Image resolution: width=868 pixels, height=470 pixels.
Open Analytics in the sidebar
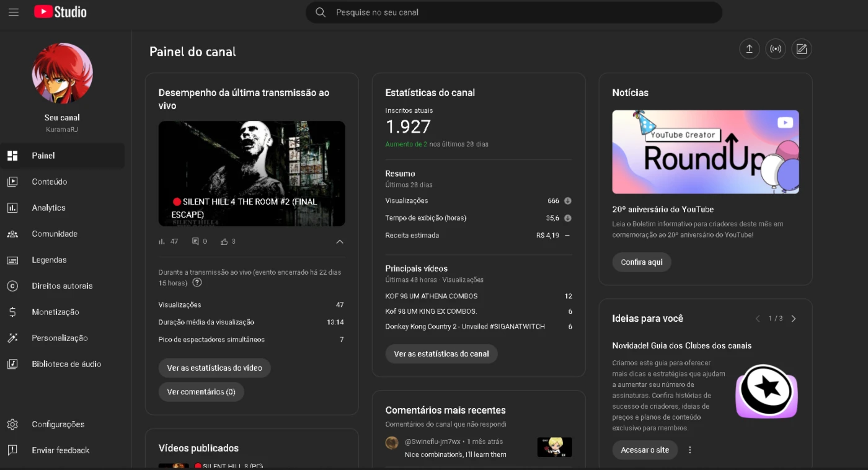[x=62, y=208]
